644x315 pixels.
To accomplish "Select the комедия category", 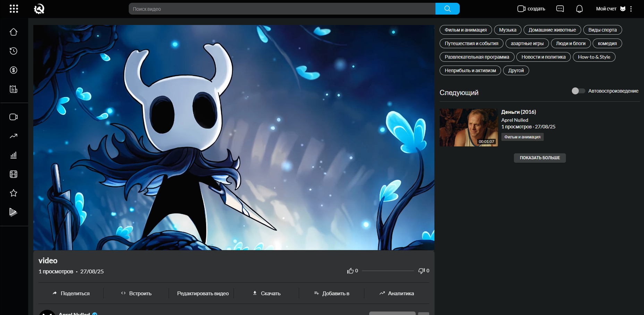I will coord(608,43).
